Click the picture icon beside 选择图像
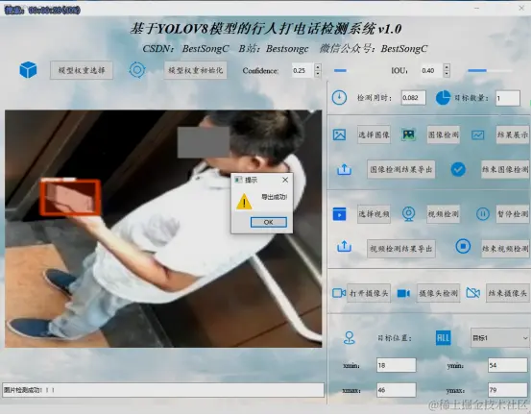This screenshot has width=532, height=415. [339, 134]
